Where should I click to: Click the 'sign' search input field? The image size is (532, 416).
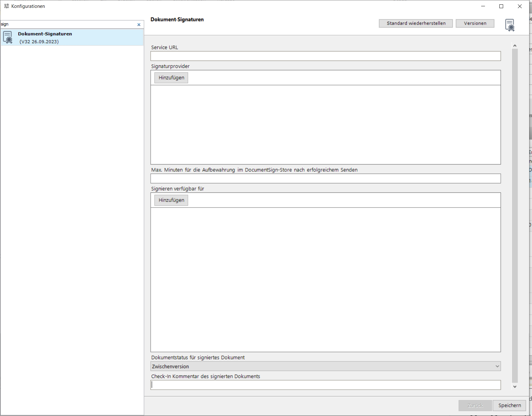[68, 24]
